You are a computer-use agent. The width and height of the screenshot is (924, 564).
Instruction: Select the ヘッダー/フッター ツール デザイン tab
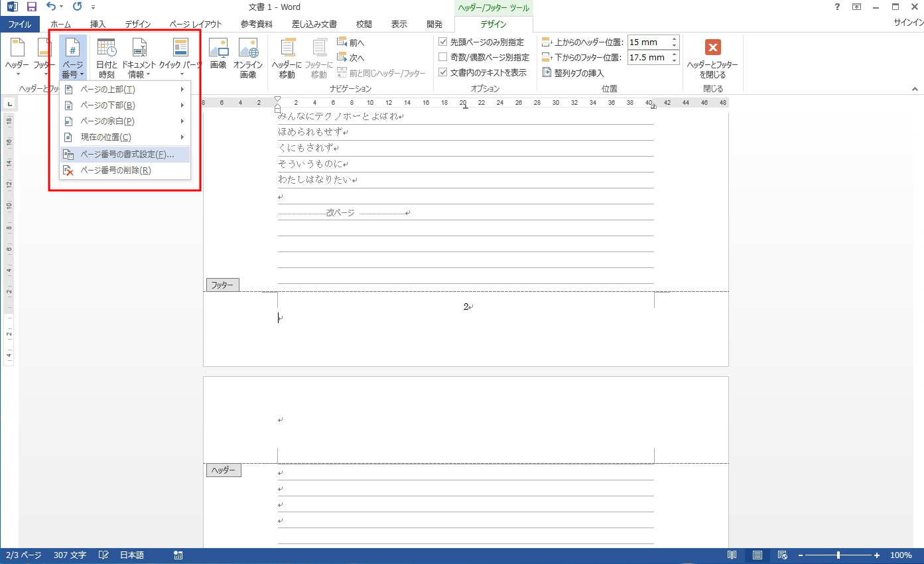[494, 25]
